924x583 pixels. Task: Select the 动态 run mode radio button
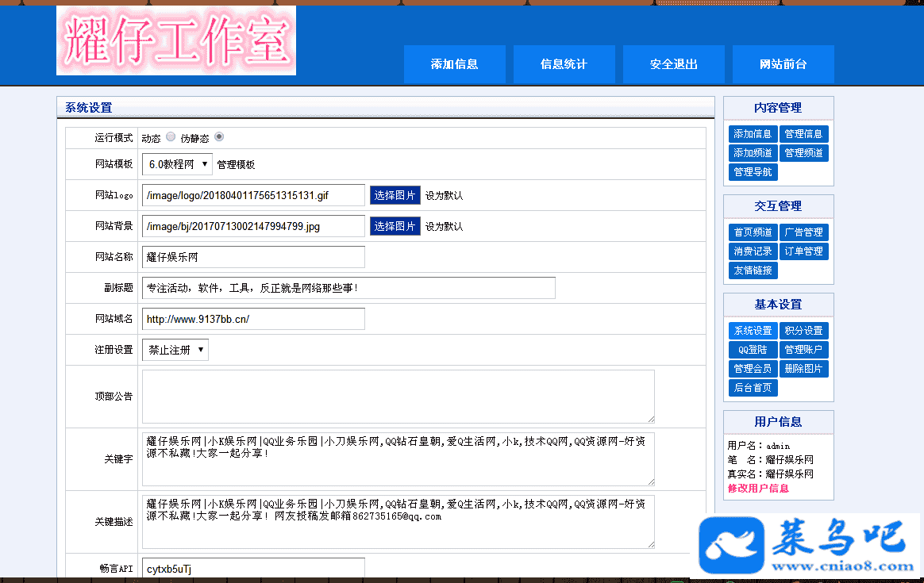tap(171, 136)
